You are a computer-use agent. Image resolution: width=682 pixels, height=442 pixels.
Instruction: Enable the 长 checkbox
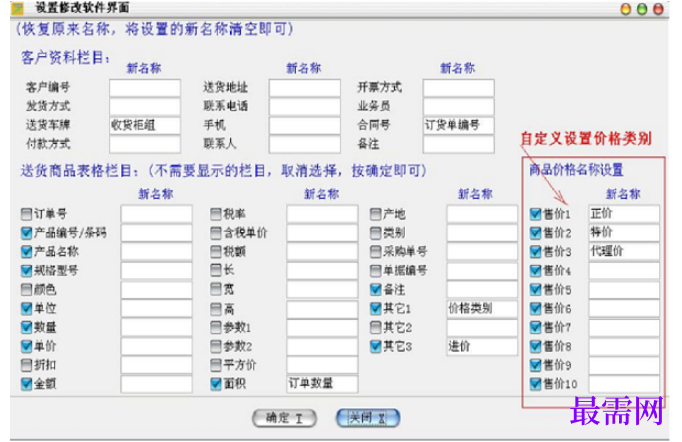(216, 270)
